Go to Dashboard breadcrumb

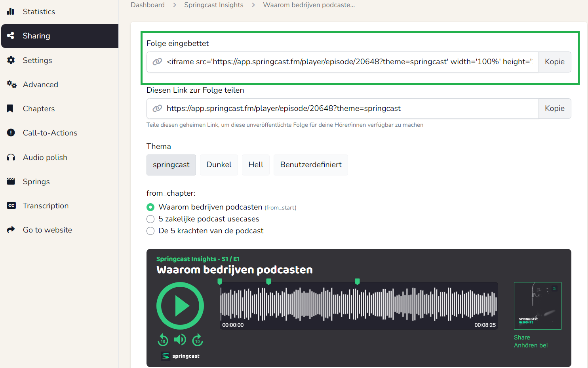148,5
